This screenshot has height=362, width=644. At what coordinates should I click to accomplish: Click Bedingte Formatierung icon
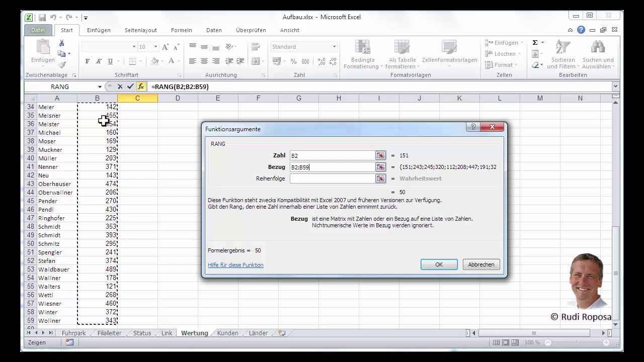point(362,47)
